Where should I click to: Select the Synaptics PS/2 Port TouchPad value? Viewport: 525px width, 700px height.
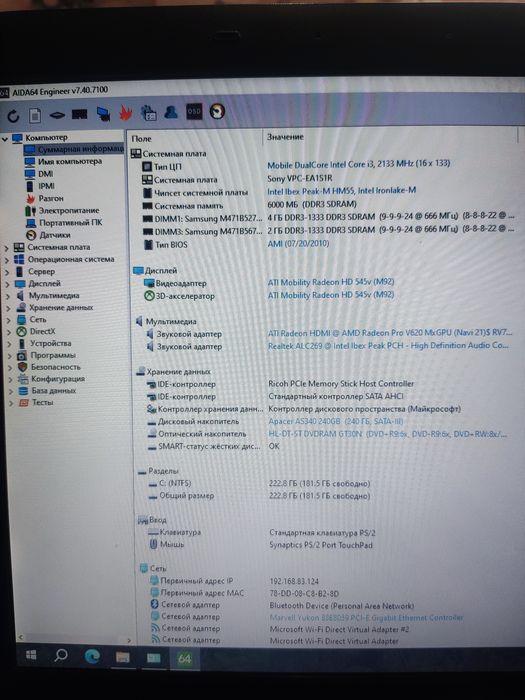(x=321, y=545)
